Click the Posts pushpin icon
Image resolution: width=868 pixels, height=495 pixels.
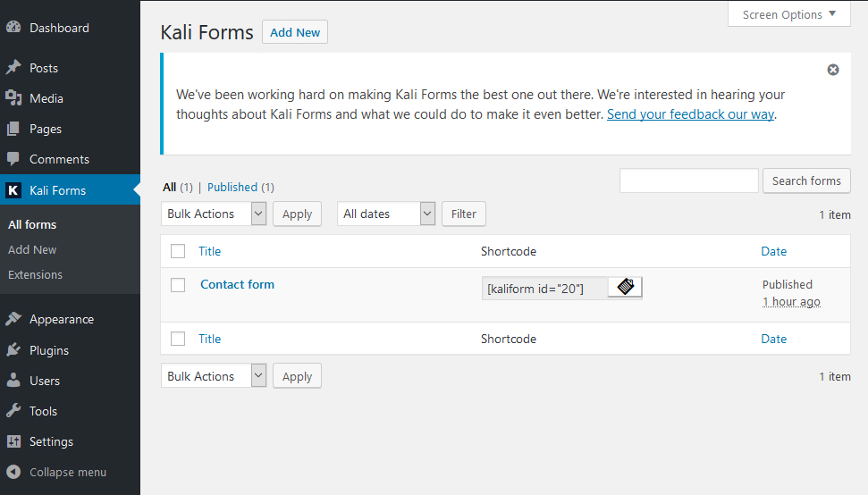(13, 68)
